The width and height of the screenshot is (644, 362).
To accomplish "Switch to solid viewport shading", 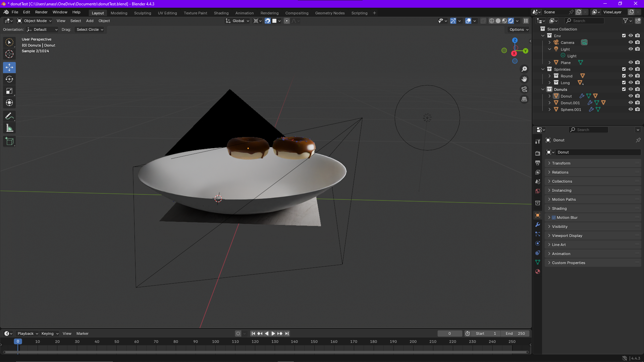I will tap(498, 21).
